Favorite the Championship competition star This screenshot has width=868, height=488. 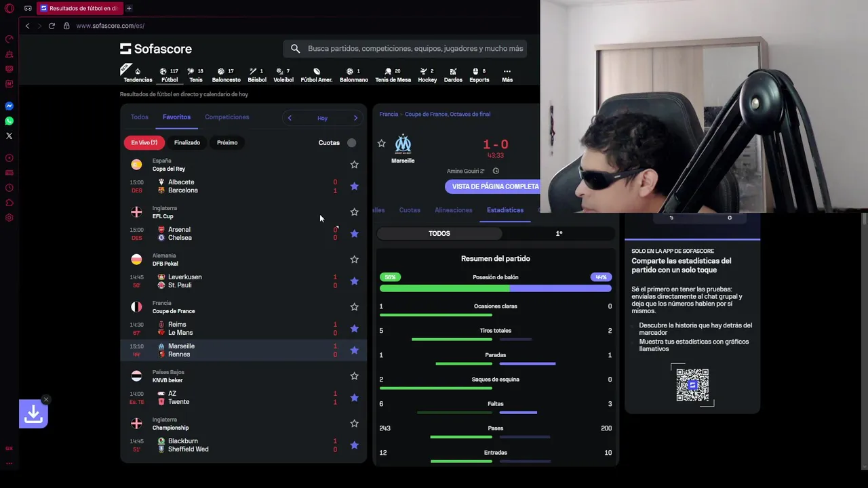click(x=354, y=424)
